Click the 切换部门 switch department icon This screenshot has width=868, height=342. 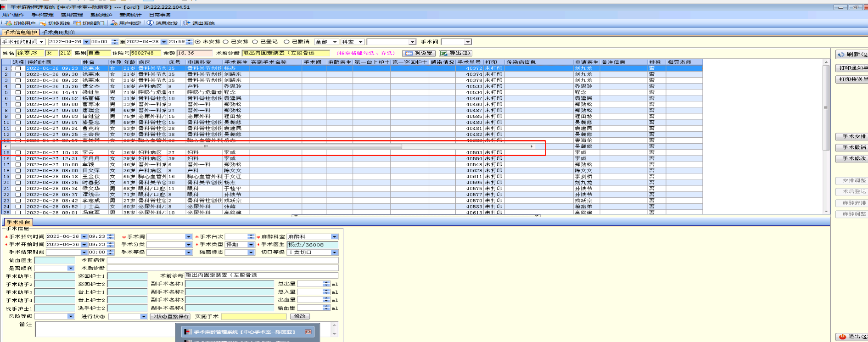(x=77, y=23)
